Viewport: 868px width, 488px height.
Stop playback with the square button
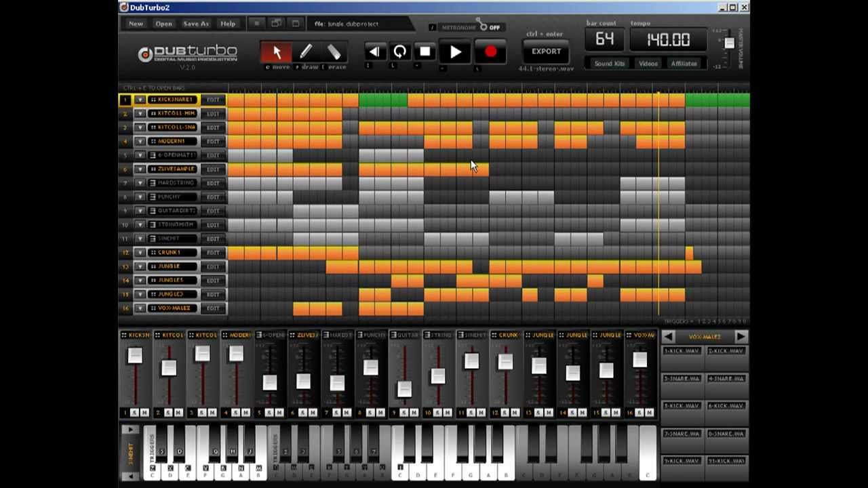(425, 52)
